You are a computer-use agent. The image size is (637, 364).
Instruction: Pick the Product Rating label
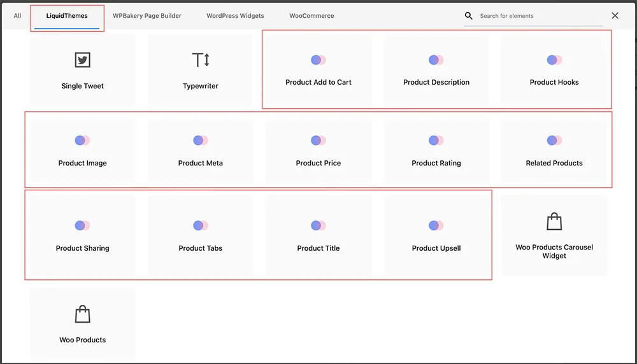(x=436, y=163)
